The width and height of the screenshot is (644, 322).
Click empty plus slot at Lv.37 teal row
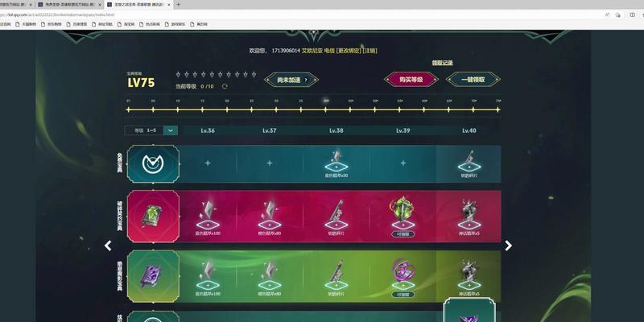point(270,163)
